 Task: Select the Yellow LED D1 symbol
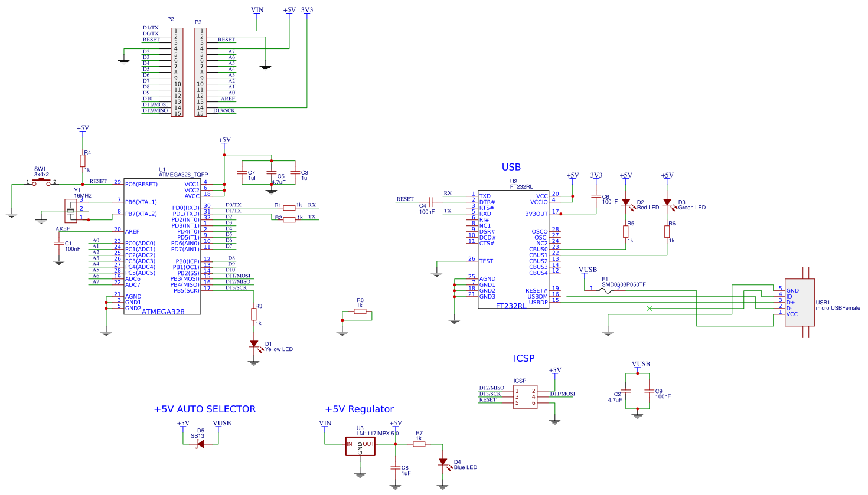pos(254,343)
